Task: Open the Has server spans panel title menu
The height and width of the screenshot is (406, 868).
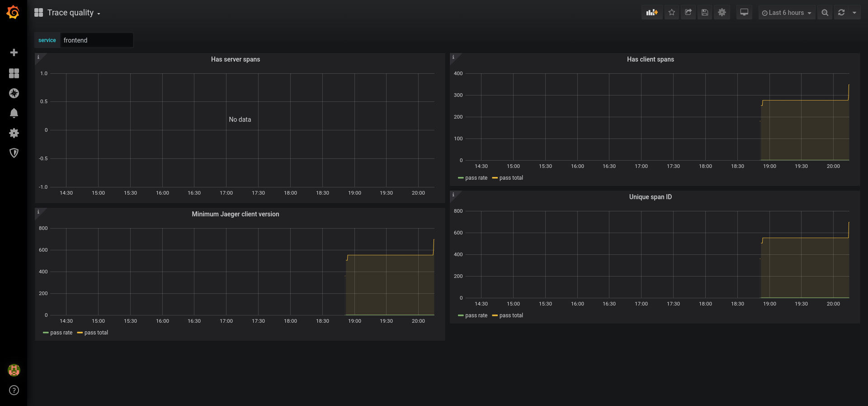Action: (x=236, y=59)
